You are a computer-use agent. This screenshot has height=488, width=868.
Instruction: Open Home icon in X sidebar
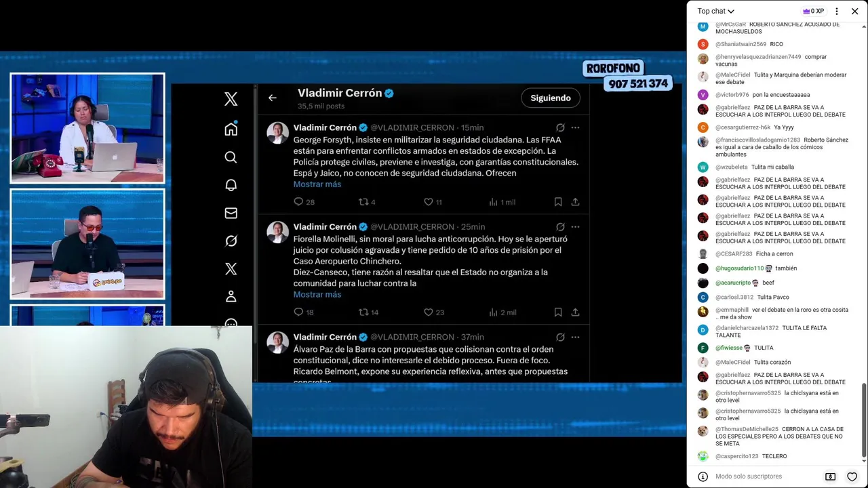[x=231, y=129]
